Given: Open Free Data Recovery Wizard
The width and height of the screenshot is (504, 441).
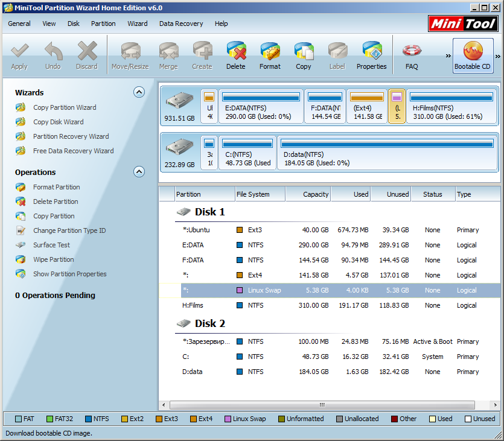Looking at the screenshot, I should [73, 151].
